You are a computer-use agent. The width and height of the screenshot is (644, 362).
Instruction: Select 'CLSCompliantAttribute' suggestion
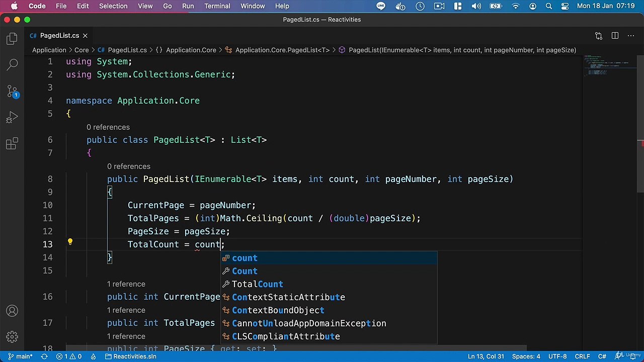(329, 336)
